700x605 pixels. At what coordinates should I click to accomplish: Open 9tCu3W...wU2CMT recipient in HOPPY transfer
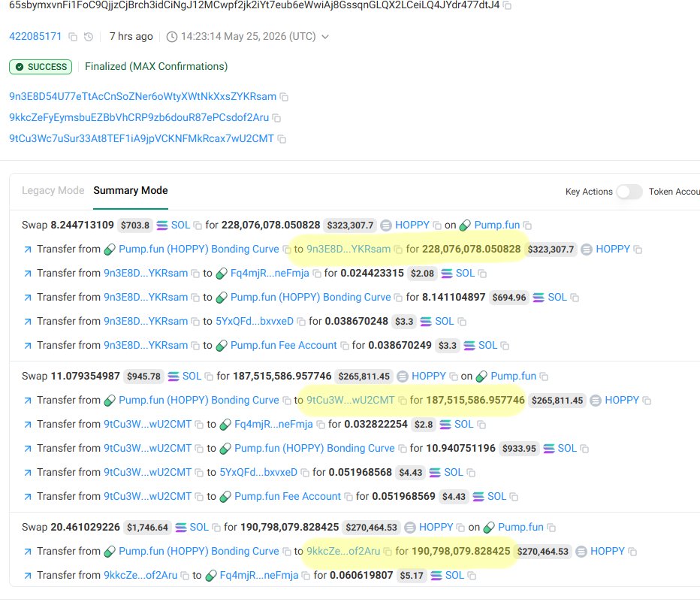tap(351, 400)
